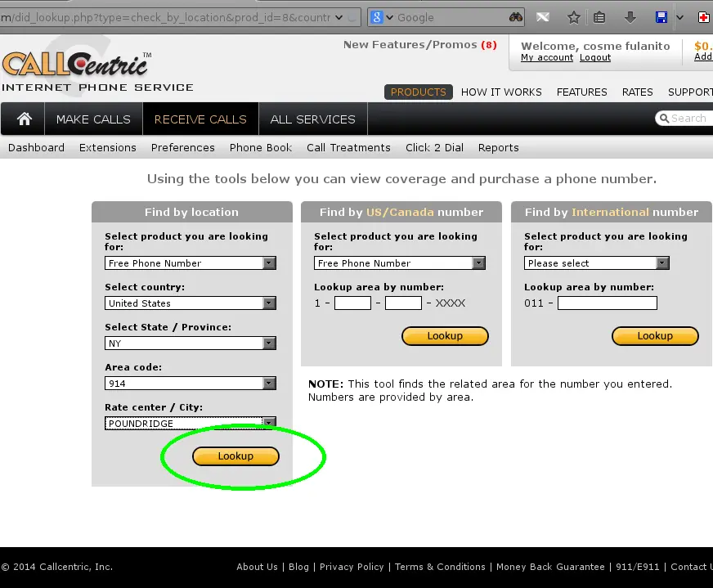Open the Area code dropdown showing 914

click(191, 383)
